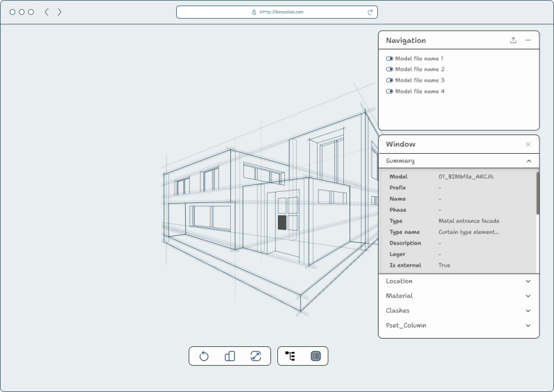Click the zoom-to-fit expand icon
Viewport: 554px width, 392px height.
[255, 356]
